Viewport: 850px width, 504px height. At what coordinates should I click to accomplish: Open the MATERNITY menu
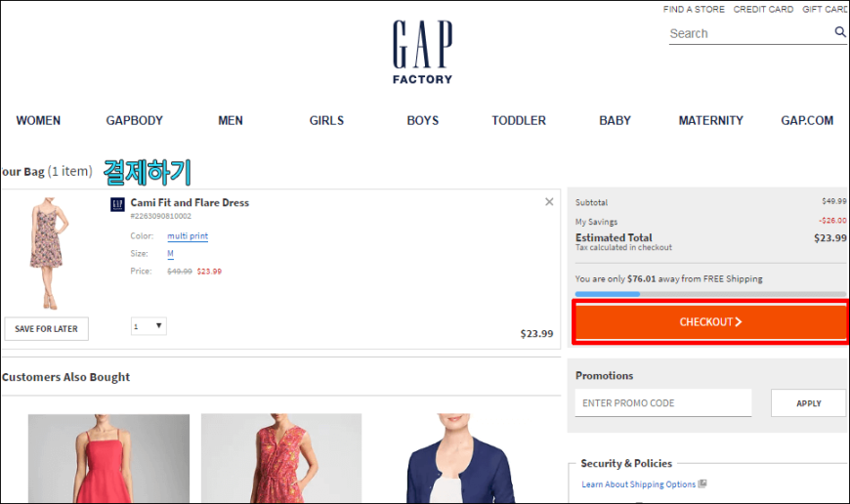710,120
